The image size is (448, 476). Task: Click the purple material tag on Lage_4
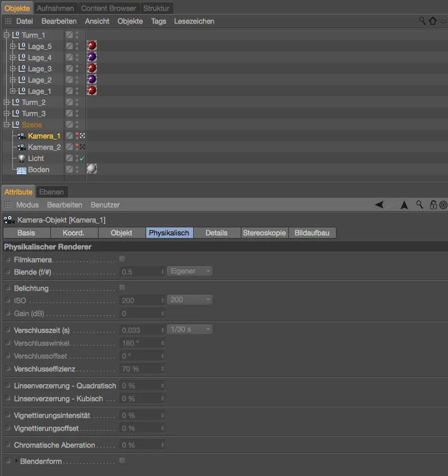coord(92,57)
